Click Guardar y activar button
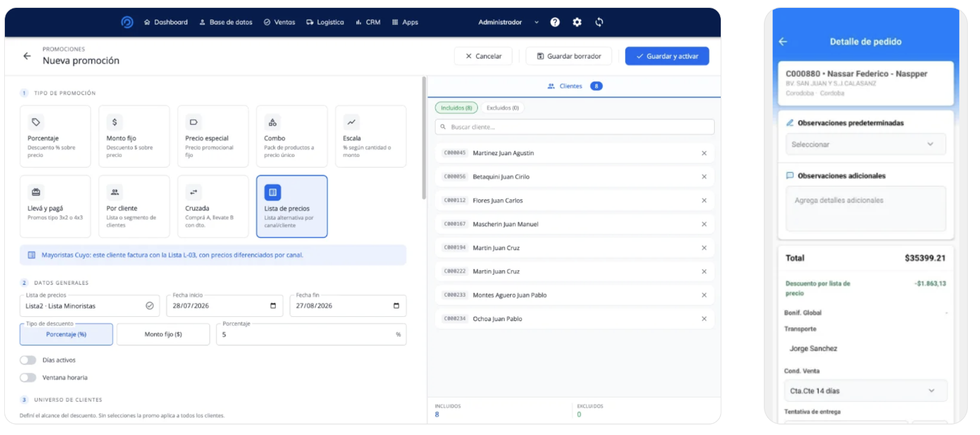This screenshot has height=435, width=980. point(667,56)
